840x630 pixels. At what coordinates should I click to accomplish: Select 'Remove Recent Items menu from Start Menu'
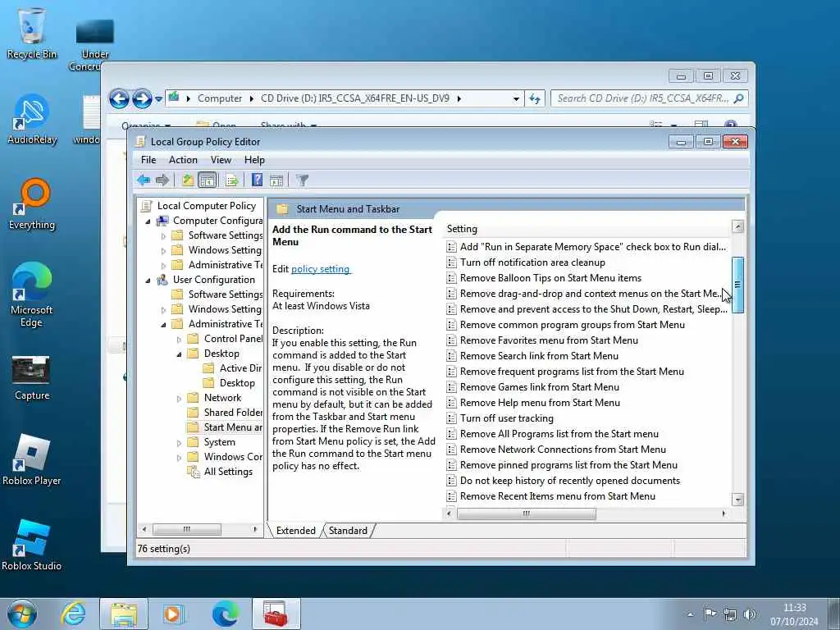coord(558,496)
